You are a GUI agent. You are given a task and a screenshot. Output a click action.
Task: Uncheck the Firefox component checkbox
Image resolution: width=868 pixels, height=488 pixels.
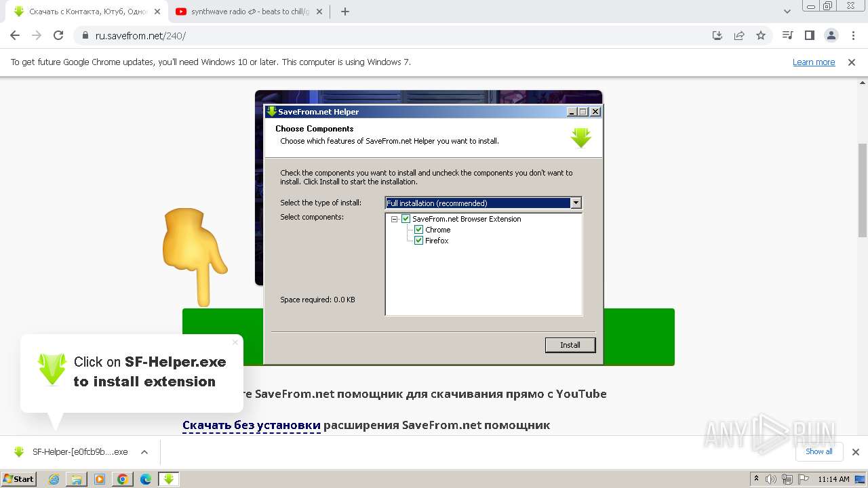click(x=418, y=241)
